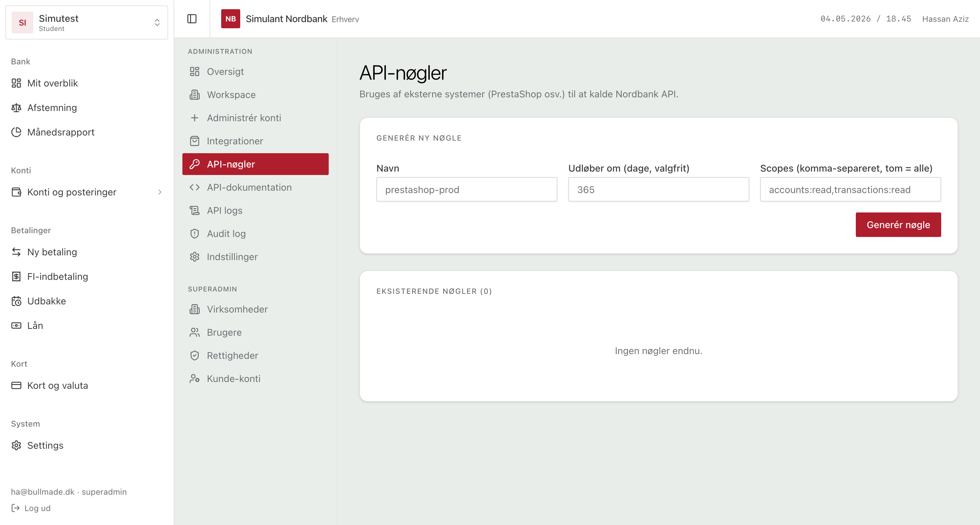980x525 pixels.
Task: Click the 04.05.2026 / 18.45 timestamp
Action: [865, 19]
